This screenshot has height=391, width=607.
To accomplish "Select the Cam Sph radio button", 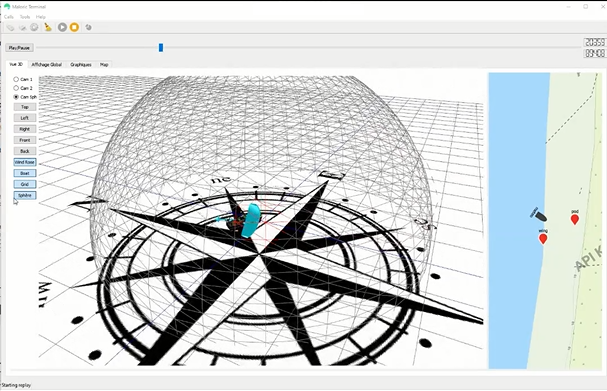I will [x=16, y=97].
